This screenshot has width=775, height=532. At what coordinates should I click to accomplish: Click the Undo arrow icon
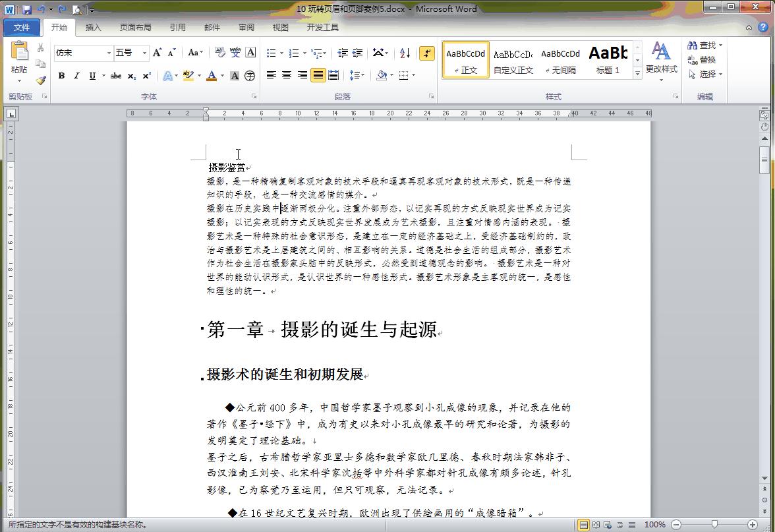[x=42, y=9]
